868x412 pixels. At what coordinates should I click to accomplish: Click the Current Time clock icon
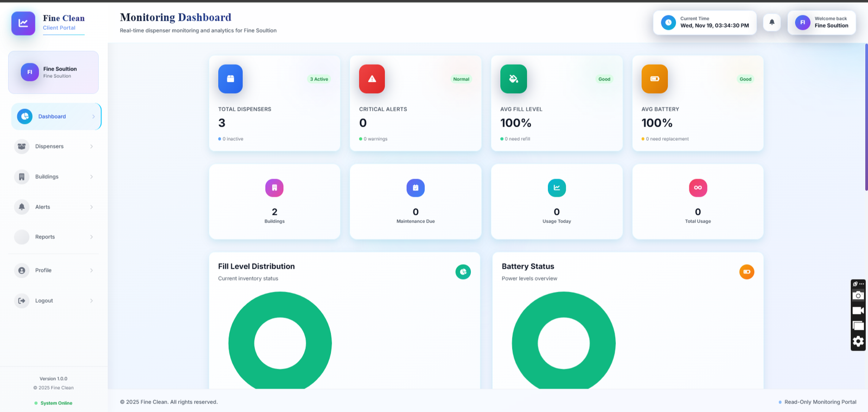coord(668,22)
